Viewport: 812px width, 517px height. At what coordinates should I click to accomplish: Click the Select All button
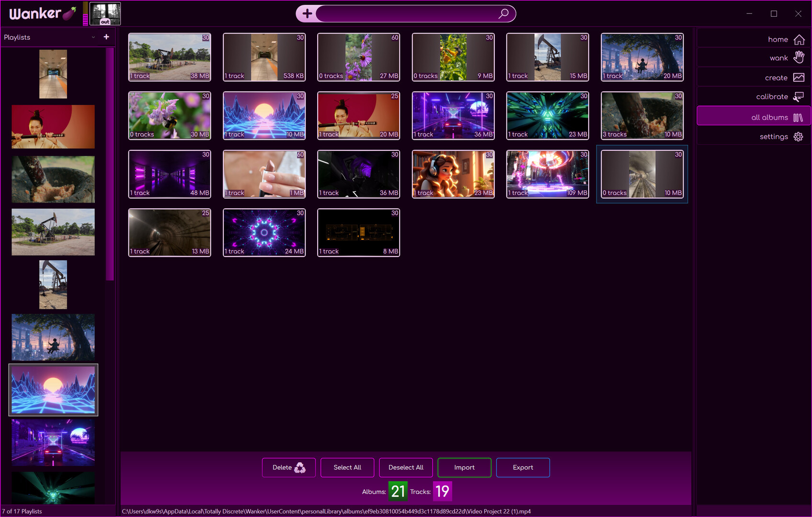347,468
